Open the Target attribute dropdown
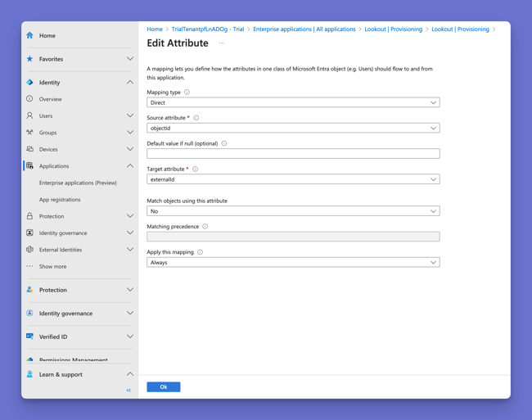The width and height of the screenshot is (532, 420). click(x=293, y=179)
